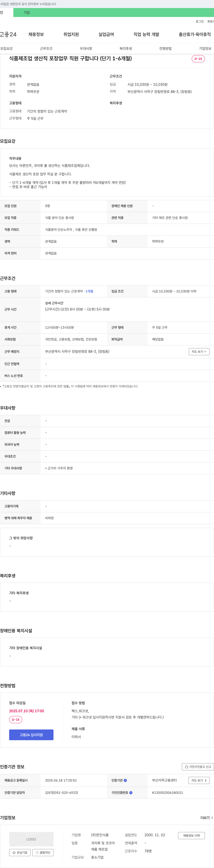Select contact 김유정(051-520-4923)
The height and width of the screenshot is (868, 214).
pos(62,793)
